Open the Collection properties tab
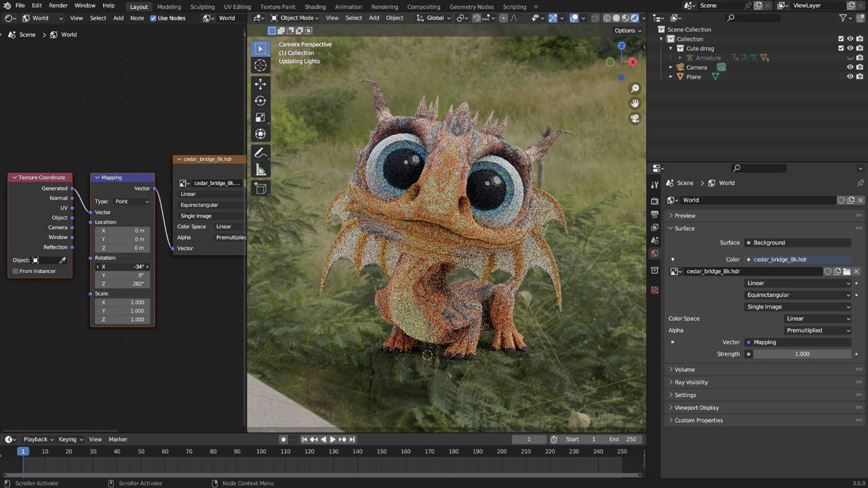Viewport: 868px width, 488px height. click(x=654, y=270)
